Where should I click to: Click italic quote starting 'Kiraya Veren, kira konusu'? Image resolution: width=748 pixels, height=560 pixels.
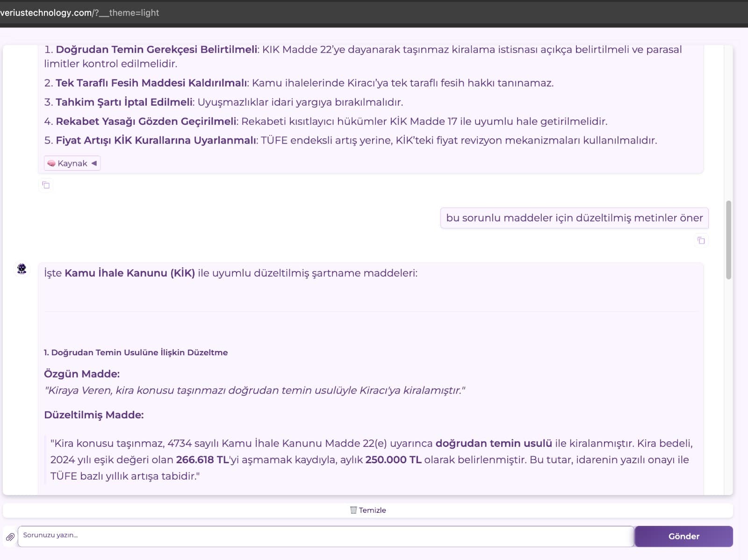click(x=255, y=390)
